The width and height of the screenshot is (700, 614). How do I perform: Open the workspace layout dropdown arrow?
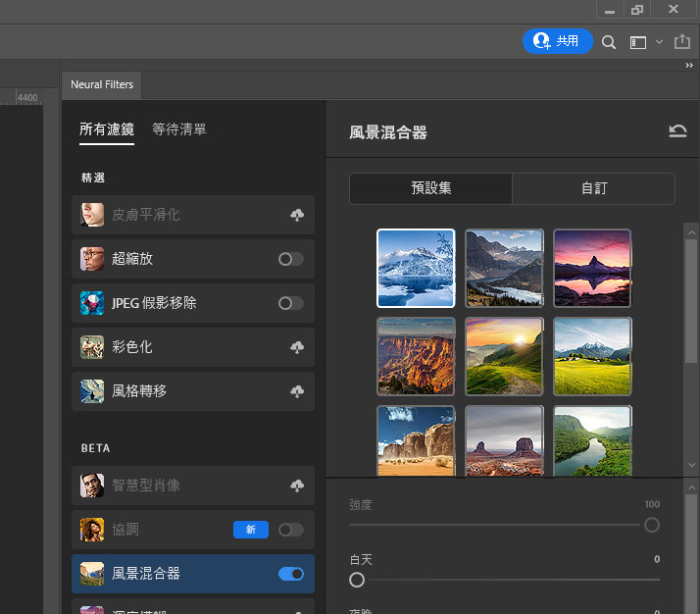[x=659, y=42]
